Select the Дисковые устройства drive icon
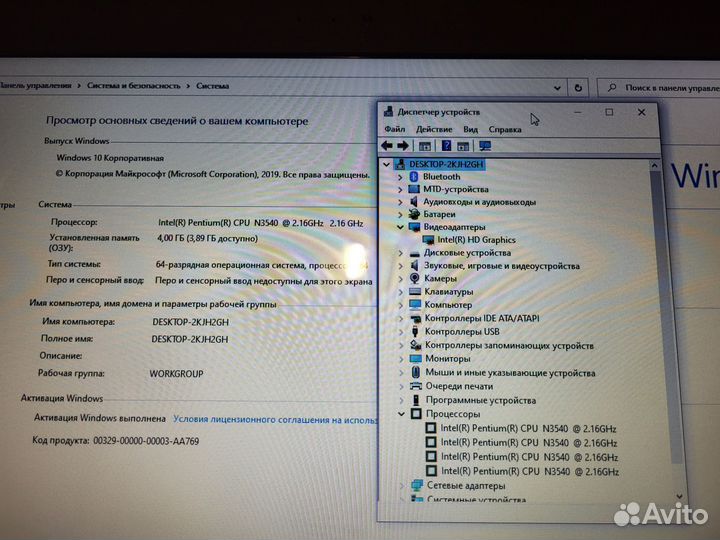 click(x=415, y=253)
